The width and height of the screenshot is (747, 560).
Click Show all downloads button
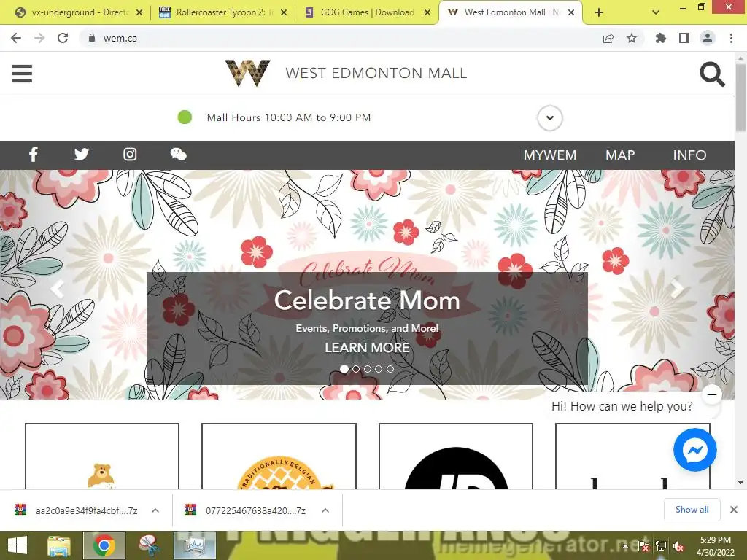point(692,510)
